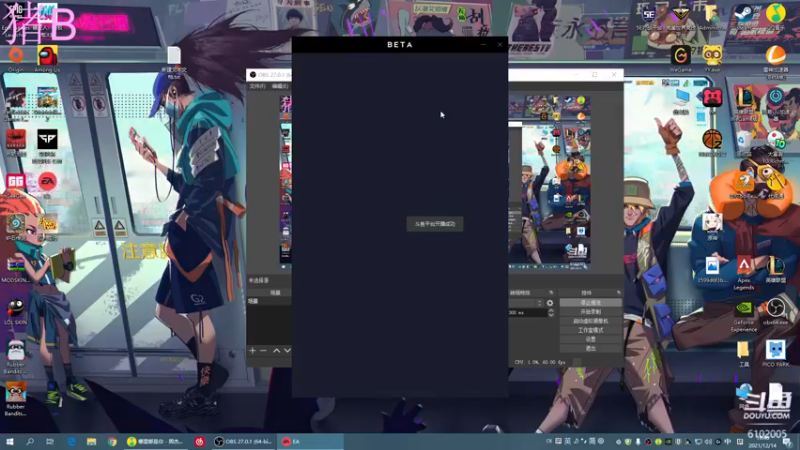Enable Studio Mode in OBS controls
This screenshot has height=450, width=800.
[590, 330]
